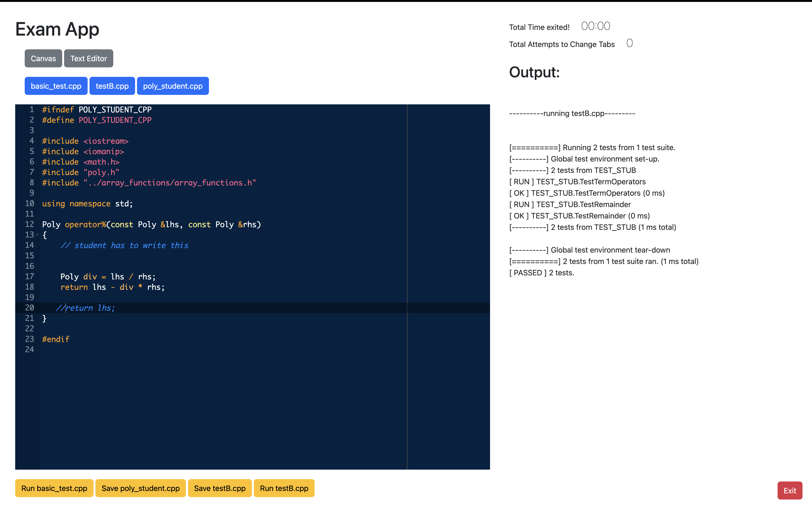The image size is (812, 509).
Task: Switch to the Text Editor view
Action: (x=88, y=58)
